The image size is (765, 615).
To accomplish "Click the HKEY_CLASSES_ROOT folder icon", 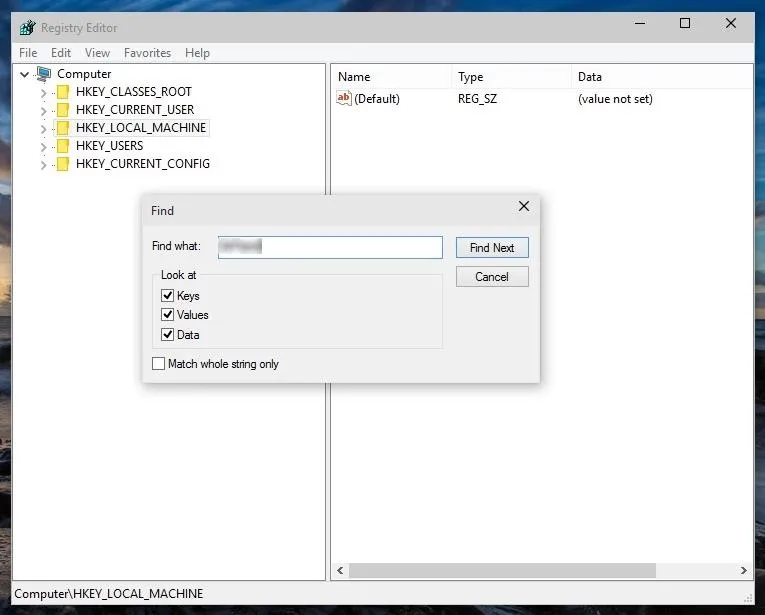I will [63, 92].
